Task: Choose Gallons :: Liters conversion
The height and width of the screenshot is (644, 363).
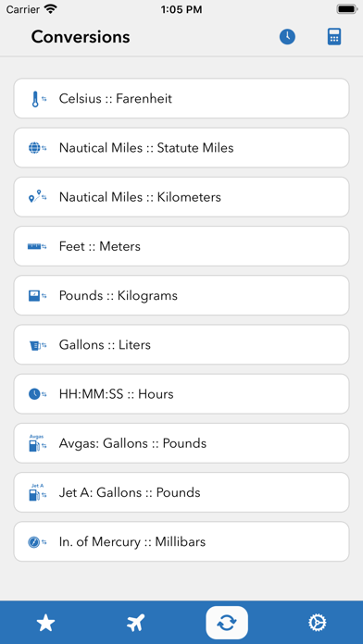Action: coord(181,344)
